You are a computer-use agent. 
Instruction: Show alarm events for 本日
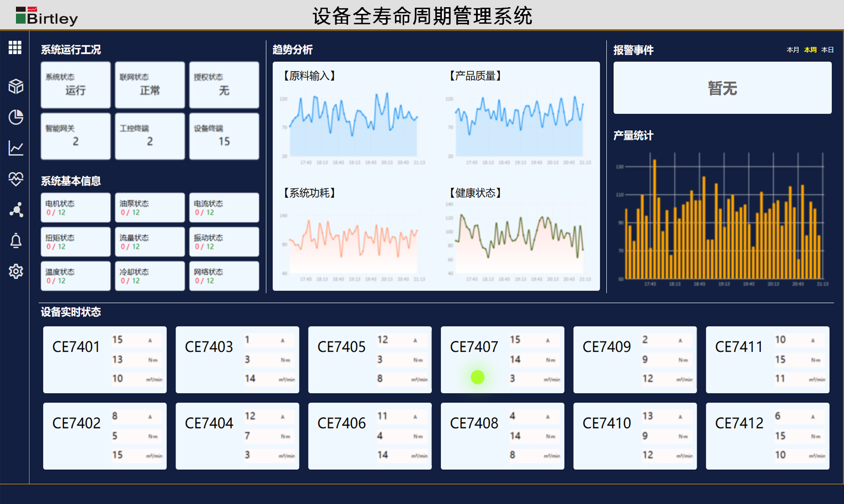click(x=827, y=50)
